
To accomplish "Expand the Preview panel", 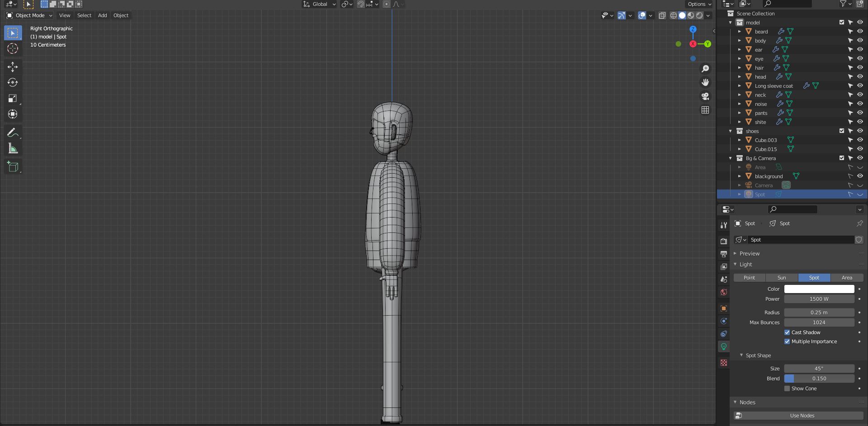I will pos(749,254).
